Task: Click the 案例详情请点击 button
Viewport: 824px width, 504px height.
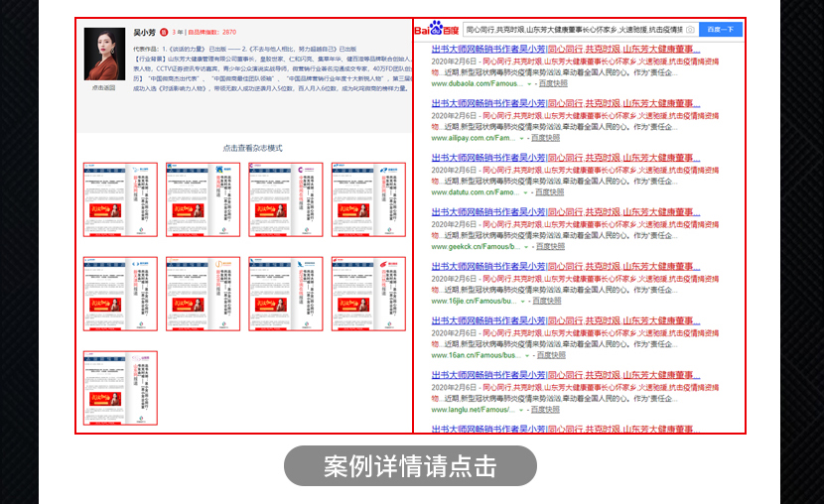Action: point(410,466)
